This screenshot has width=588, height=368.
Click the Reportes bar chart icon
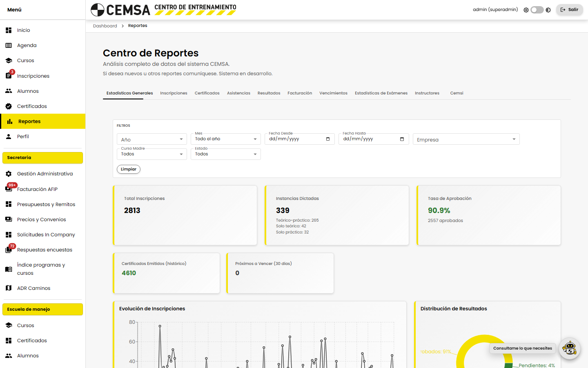10,121
